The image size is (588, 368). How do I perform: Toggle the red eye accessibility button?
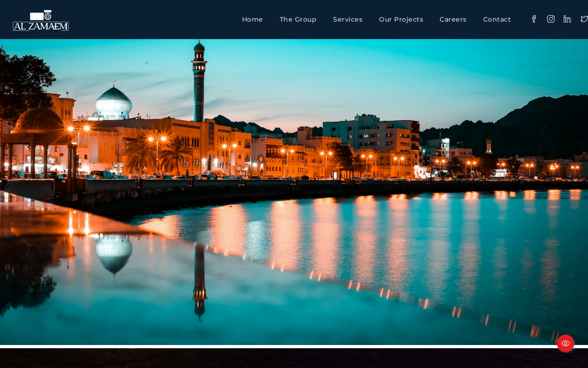point(565,343)
